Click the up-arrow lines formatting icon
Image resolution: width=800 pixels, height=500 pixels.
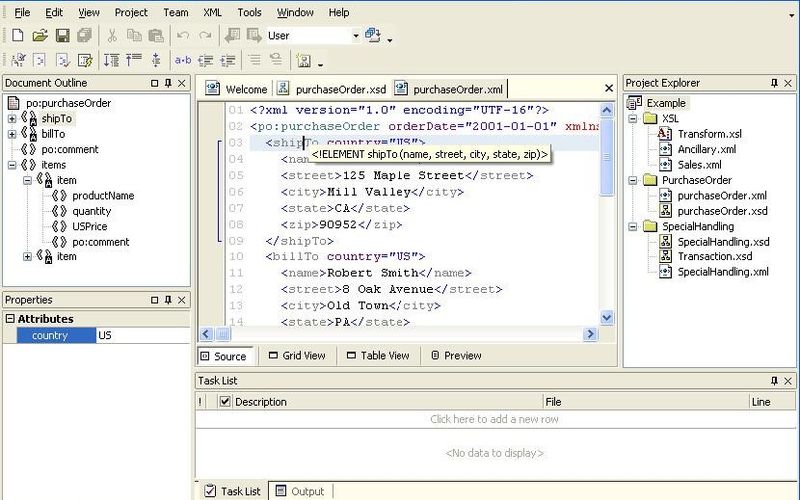(x=134, y=61)
